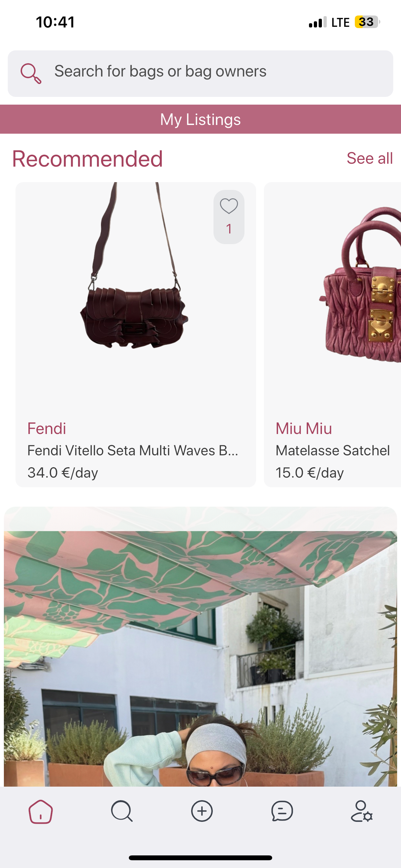Tap the plus icon to add listing
Screen dimensions: 401x868
tap(201, 811)
